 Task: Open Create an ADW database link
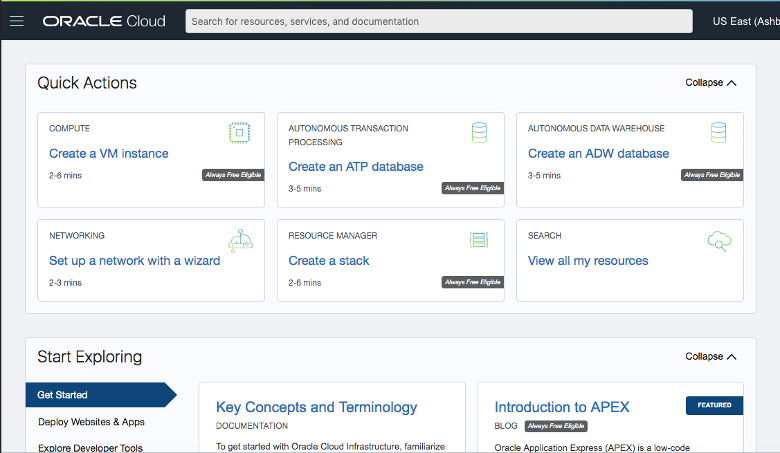click(598, 154)
